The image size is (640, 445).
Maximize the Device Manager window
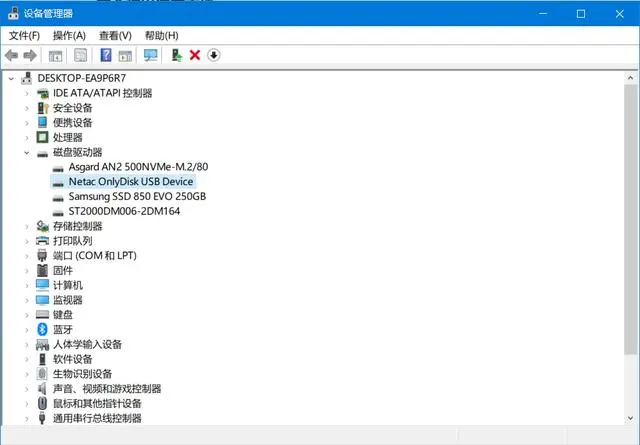[x=581, y=13]
